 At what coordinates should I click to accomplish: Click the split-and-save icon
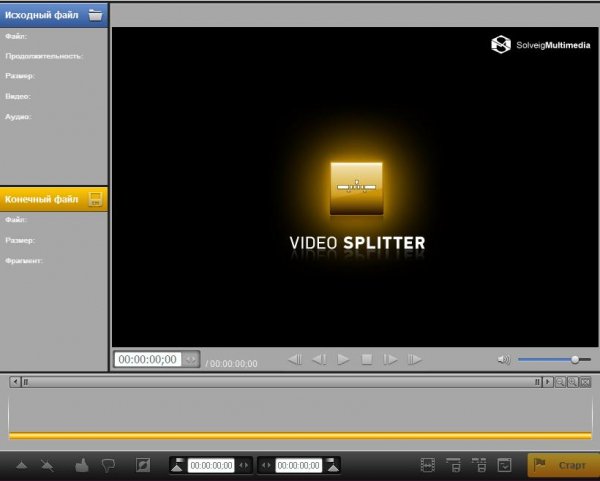[x=479, y=465]
